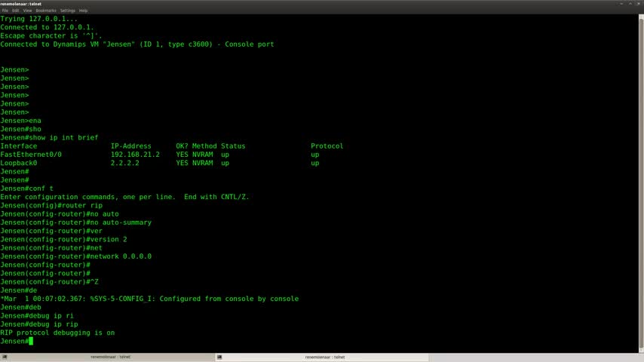Viewport: 644px width, 362px height.
Task: Click the vertical scrollbar of the terminal
Action: 641,183
